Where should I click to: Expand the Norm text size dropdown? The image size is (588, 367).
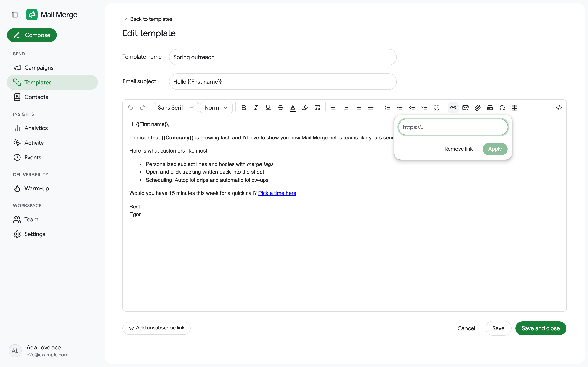click(x=216, y=107)
